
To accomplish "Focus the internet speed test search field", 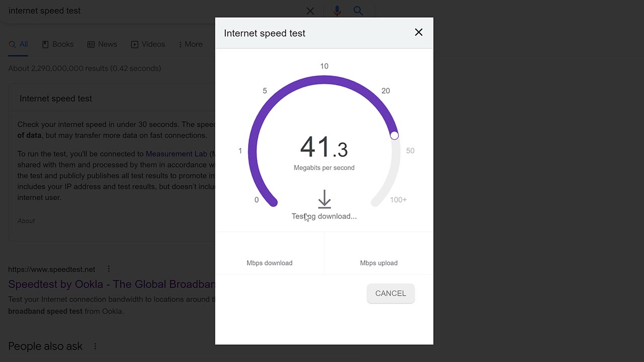I will pos(151,11).
